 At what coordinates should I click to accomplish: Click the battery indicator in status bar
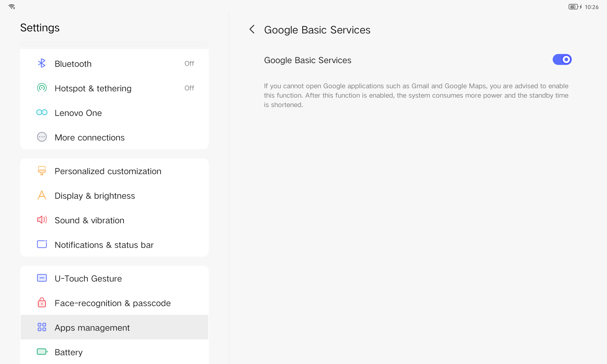(573, 7)
